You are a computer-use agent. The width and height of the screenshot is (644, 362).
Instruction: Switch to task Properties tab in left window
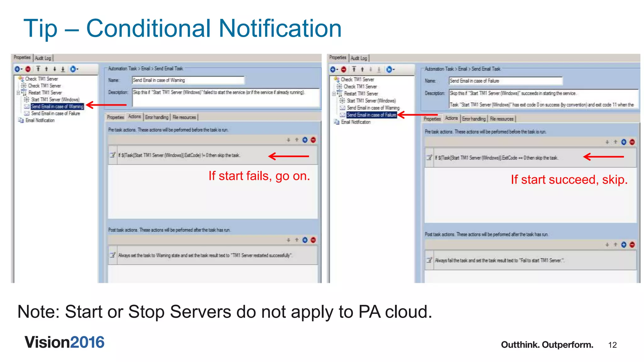click(115, 117)
